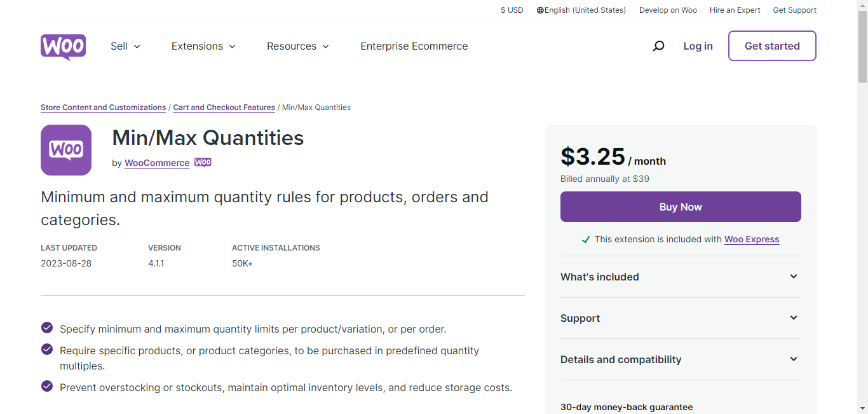Click the Log in link
The height and width of the screenshot is (414, 868).
[698, 46]
